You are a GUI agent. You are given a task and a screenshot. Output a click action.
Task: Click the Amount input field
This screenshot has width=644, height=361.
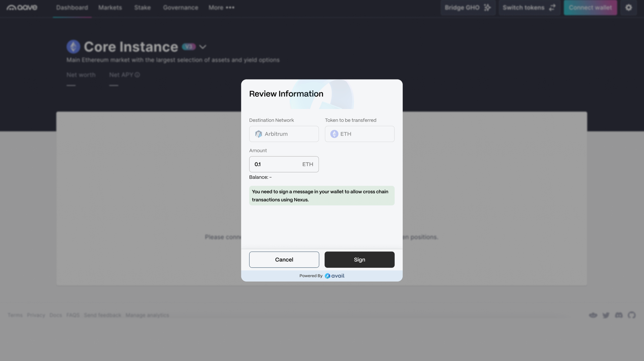click(275, 164)
